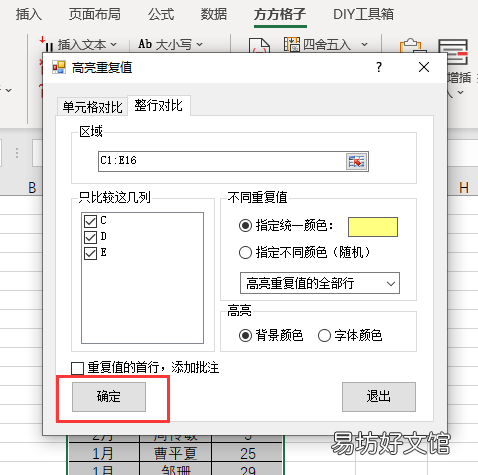Image resolution: width=478 pixels, height=475 pixels.
Task: Enable 重复值的首行，添加批注 checkbox
Action: [x=77, y=368]
